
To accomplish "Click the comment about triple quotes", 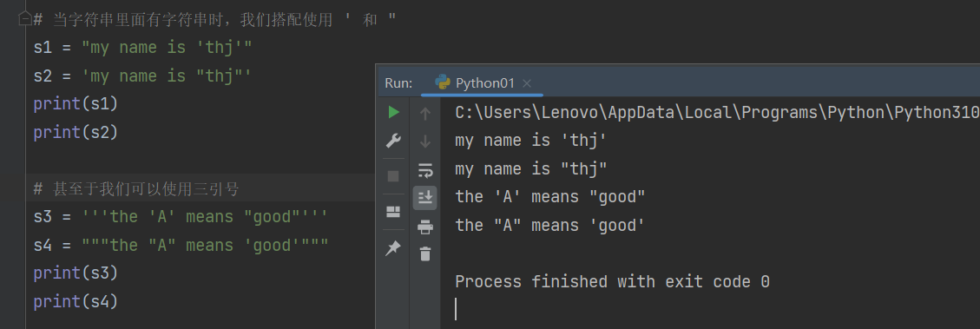I will click(x=136, y=189).
